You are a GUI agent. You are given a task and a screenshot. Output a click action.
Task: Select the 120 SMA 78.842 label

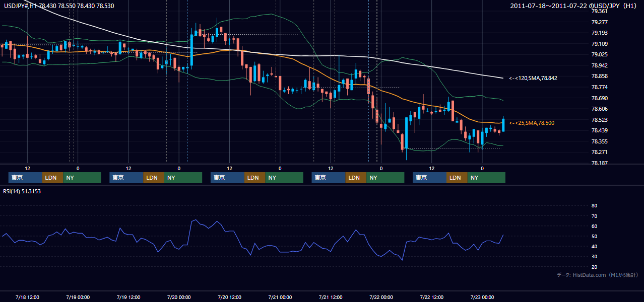click(x=533, y=78)
